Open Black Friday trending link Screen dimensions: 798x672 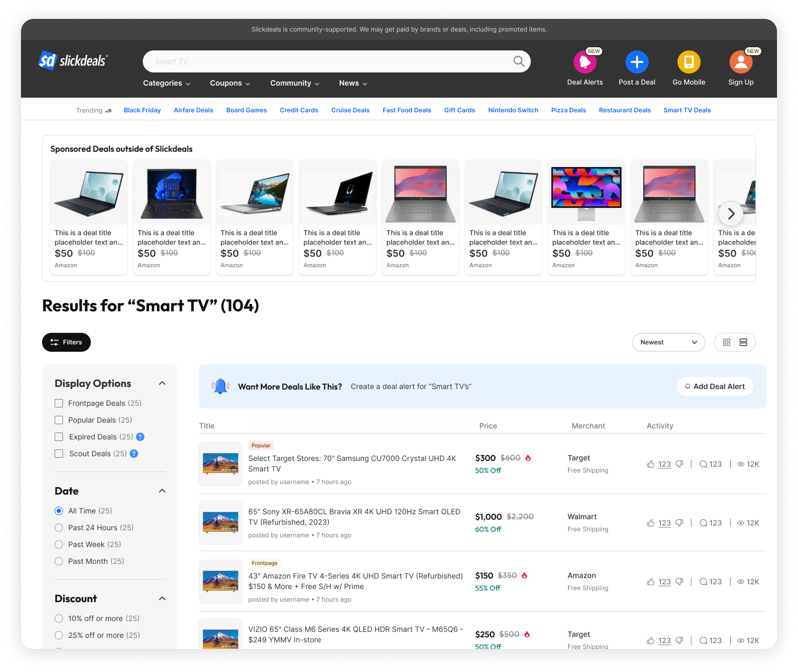pyautogui.click(x=142, y=110)
